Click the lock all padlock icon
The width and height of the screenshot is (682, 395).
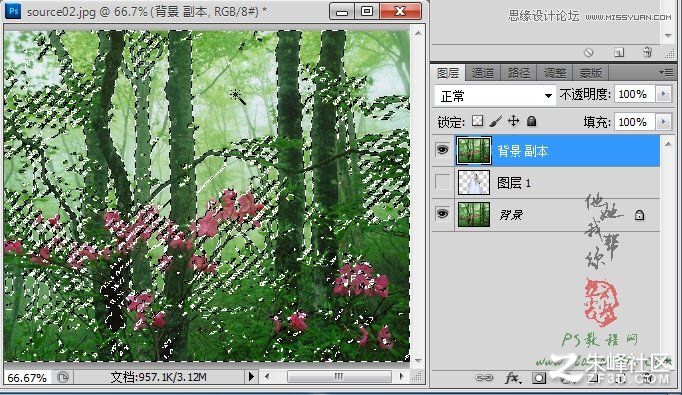tap(531, 121)
